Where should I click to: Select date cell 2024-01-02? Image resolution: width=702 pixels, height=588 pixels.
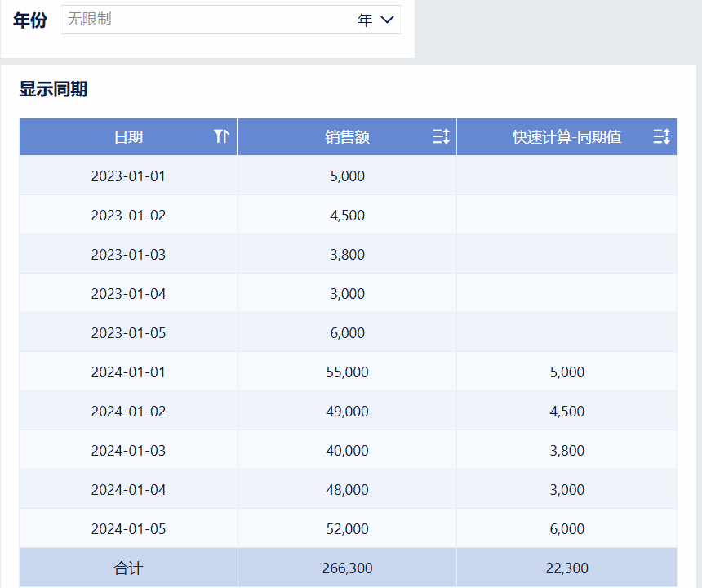click(x=128, y=411)
